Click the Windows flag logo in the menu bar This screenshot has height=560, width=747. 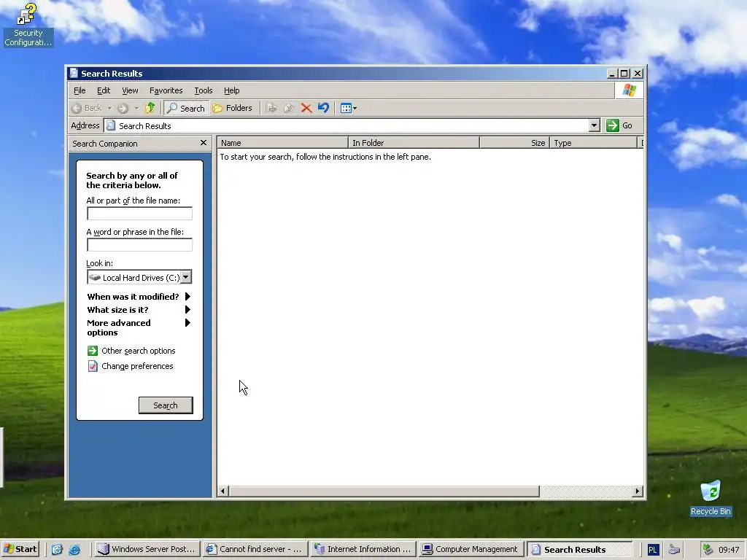tap(629, 90)
